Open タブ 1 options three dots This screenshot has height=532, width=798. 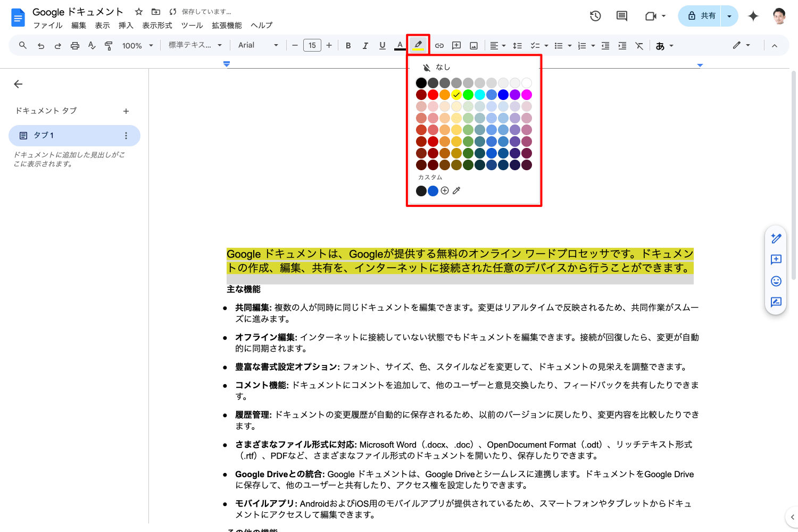click(x=126, y=136)
